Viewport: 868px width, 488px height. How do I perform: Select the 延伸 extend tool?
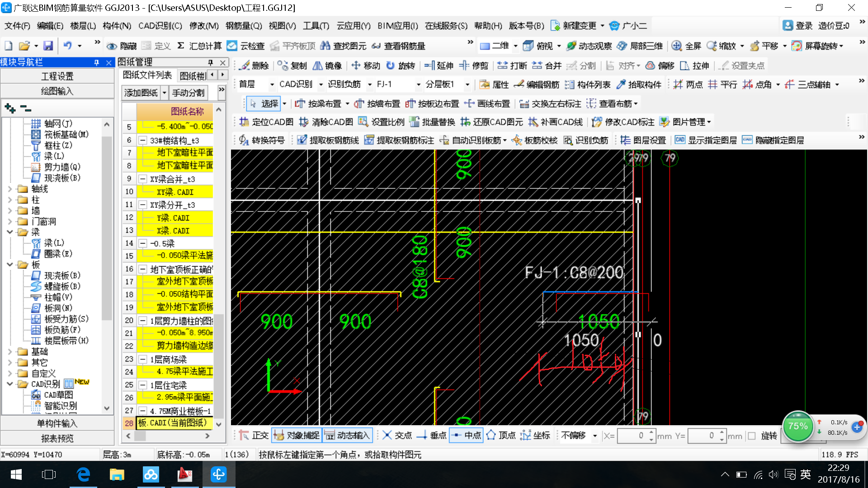pyautogui.click(x=439, y=66)
